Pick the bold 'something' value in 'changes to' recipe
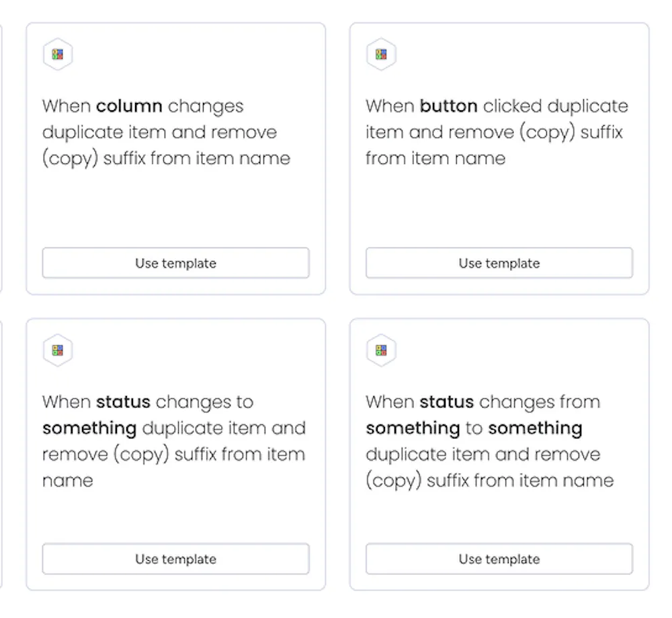The width and height of the screenshot is (672, 618). point(89,428)
